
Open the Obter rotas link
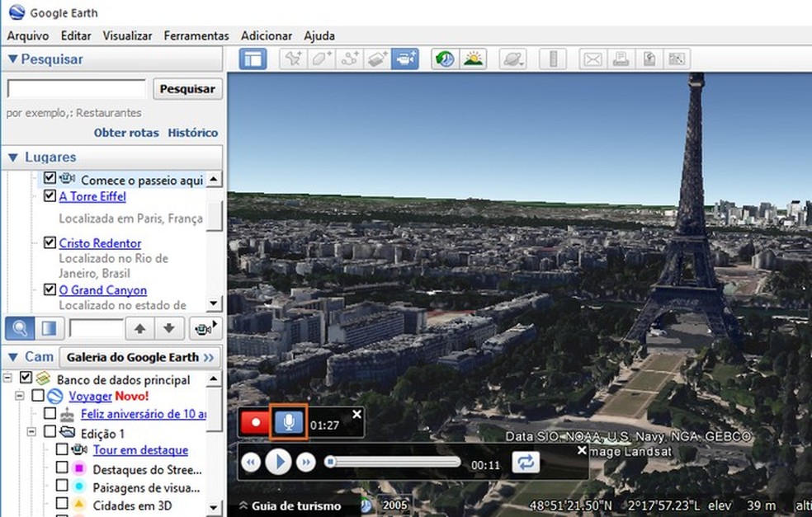point(126,133)
